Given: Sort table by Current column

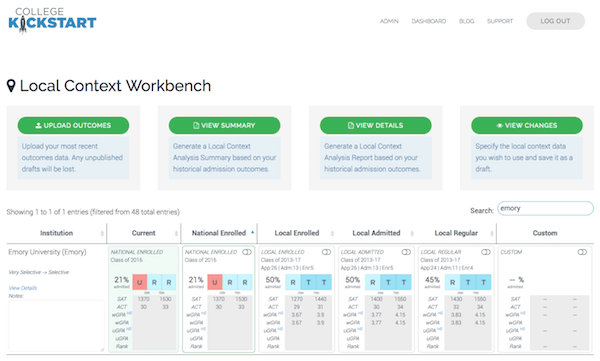Looking at the screenshot, I should 143,233.
